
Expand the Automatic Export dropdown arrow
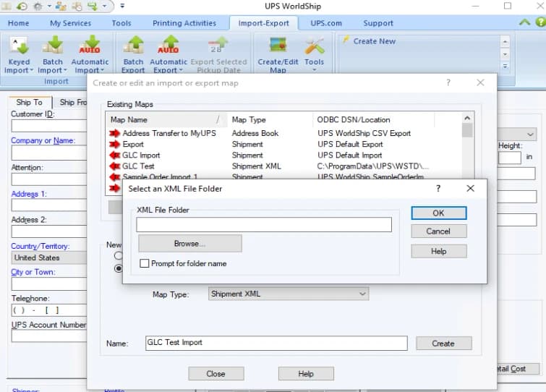[x=181, y=70]
